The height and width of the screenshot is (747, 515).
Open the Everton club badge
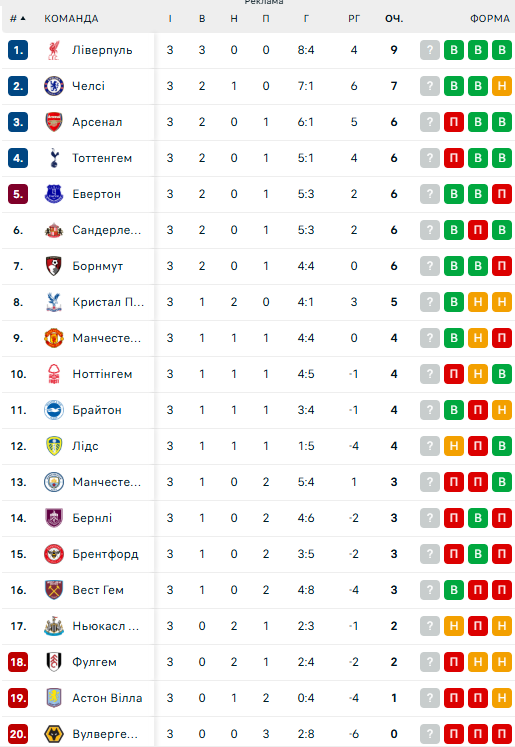point(54,194)
